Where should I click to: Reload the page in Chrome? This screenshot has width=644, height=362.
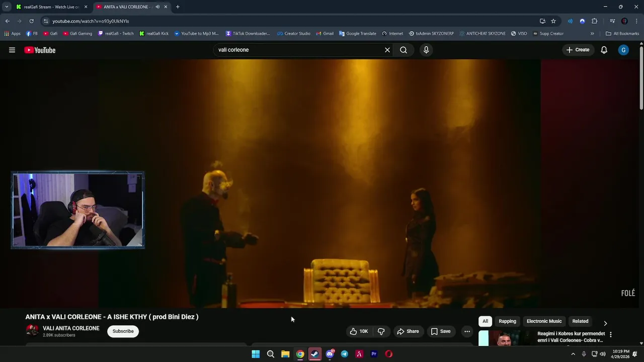[31, 21]
